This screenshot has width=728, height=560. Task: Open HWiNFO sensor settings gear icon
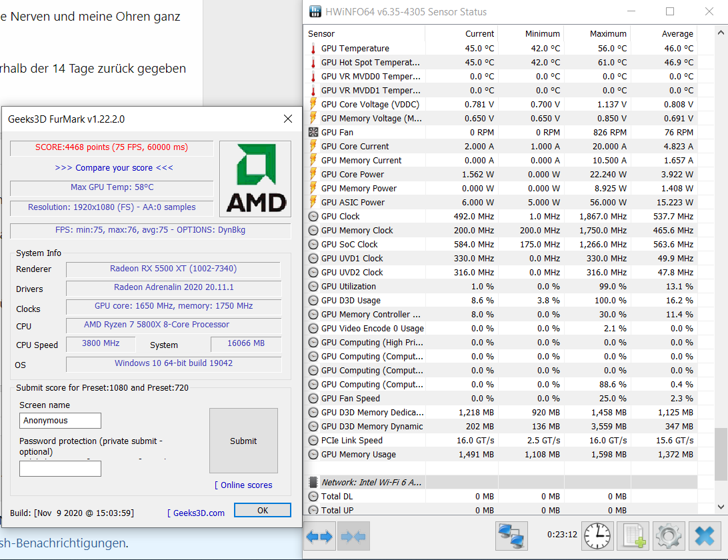click(x=669, y=536)
